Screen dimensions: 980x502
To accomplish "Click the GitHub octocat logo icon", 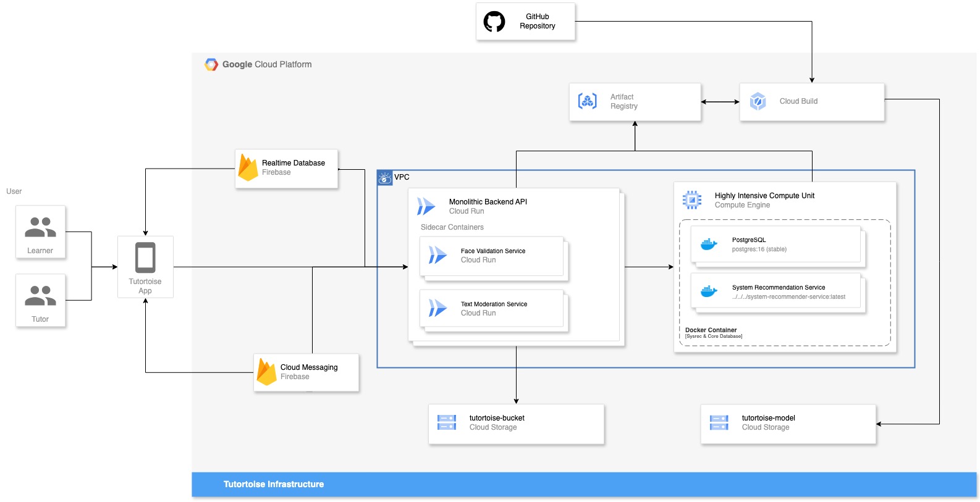I will (494, 22).
